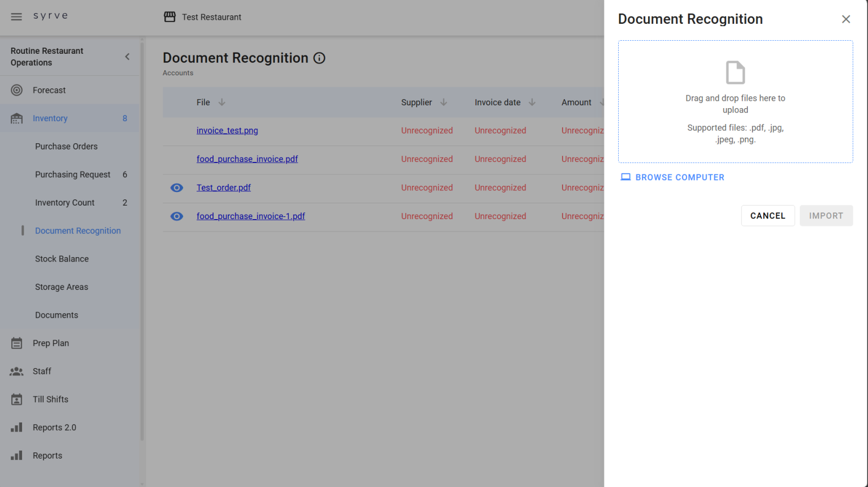The image size is (868, 487).
Task: Go to Purchase Orders
Action: tap(66, 146)
